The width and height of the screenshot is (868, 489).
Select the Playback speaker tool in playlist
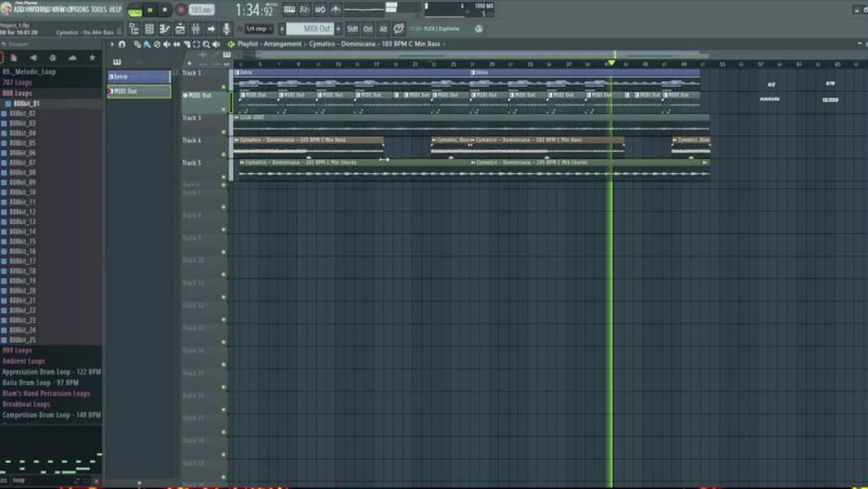pyautogui.click(x=216, y=44)
